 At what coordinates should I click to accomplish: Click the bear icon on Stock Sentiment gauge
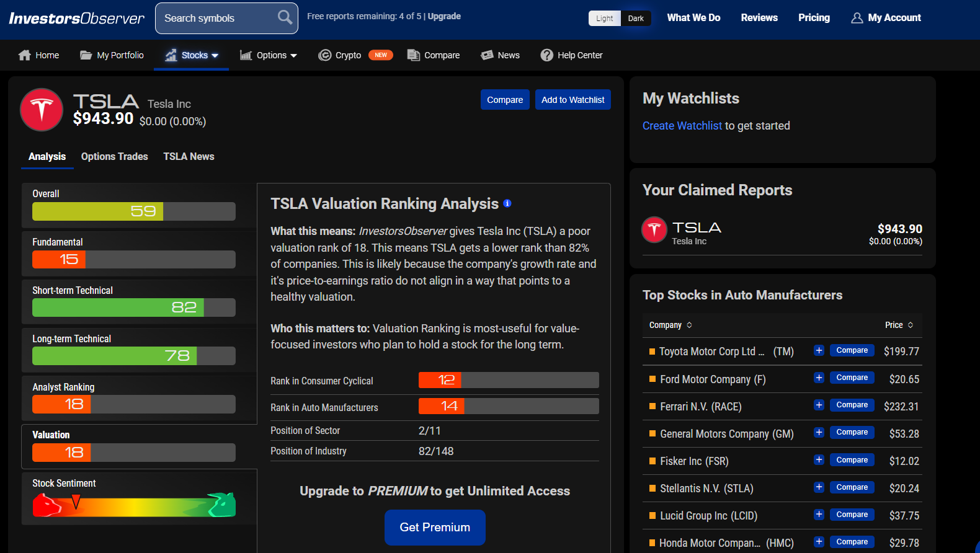[47, 505]
